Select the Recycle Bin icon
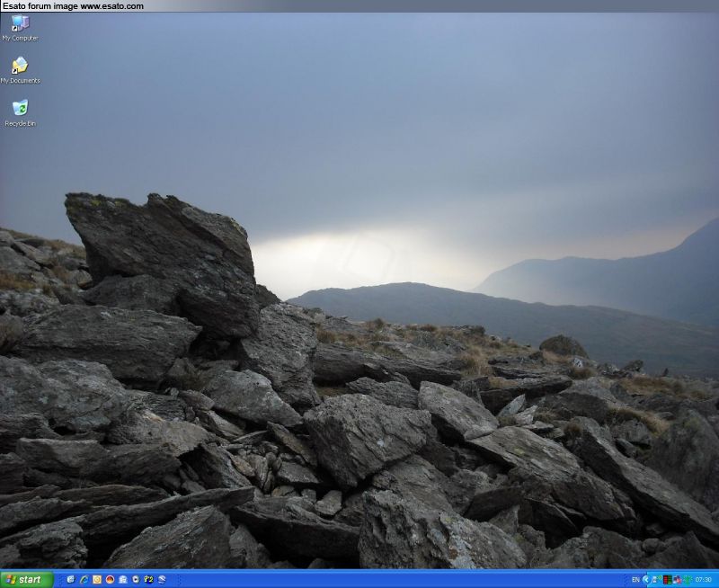719x588 pixels. coord(20,109)
